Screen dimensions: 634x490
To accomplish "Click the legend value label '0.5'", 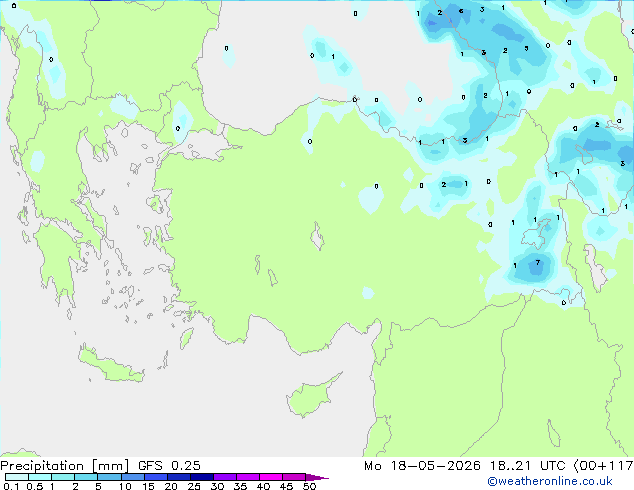I will coord(35,486).
